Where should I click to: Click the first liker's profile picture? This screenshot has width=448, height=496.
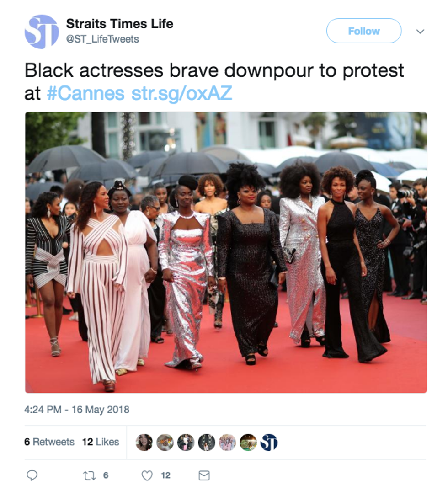tap(144, 442)
